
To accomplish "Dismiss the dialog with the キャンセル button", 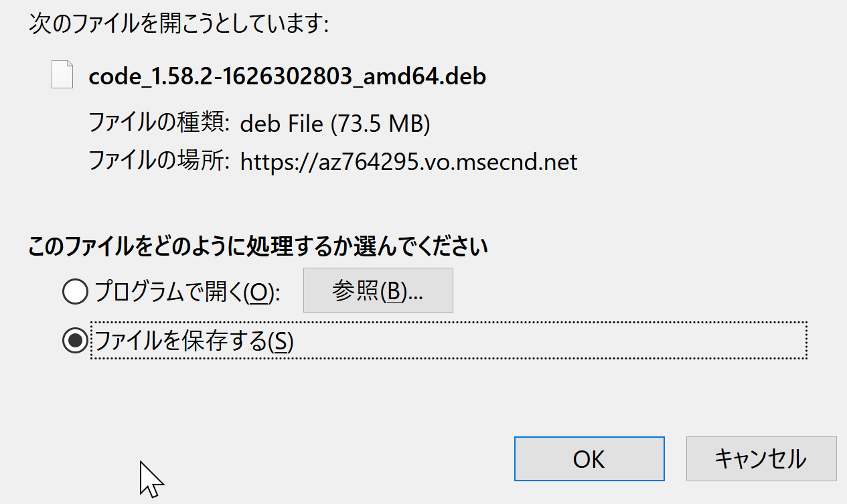I will pyautogui.click(x=761, y=458).
